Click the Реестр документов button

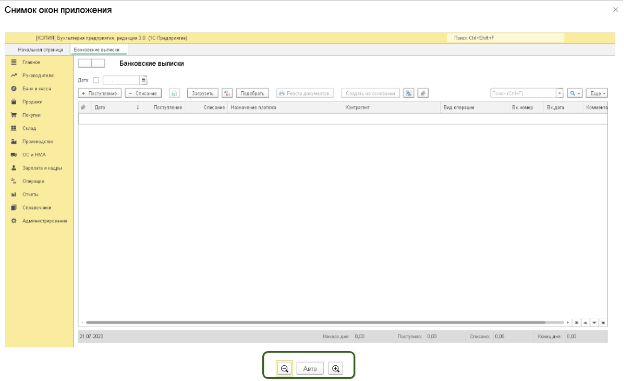click(x=305, y=93)
